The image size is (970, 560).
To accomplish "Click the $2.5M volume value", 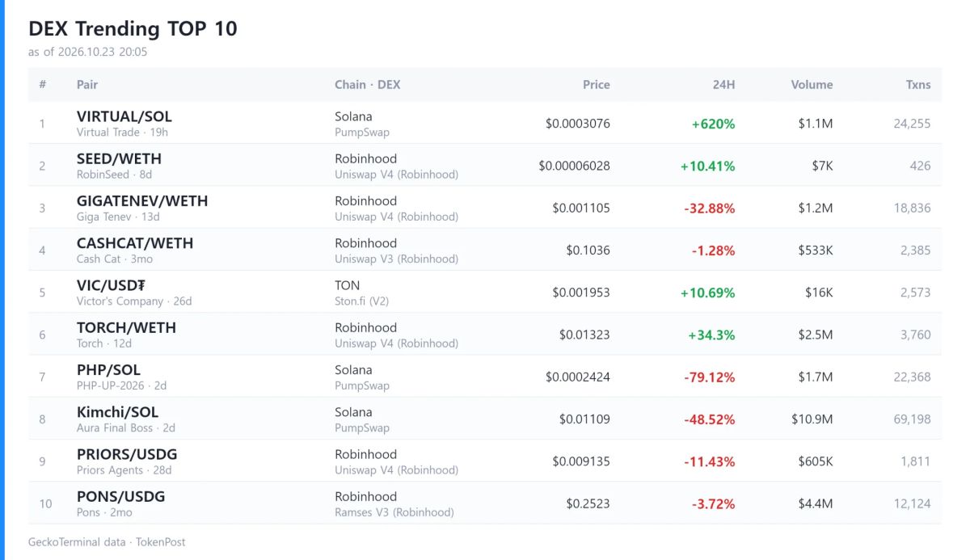I will 816,335.
